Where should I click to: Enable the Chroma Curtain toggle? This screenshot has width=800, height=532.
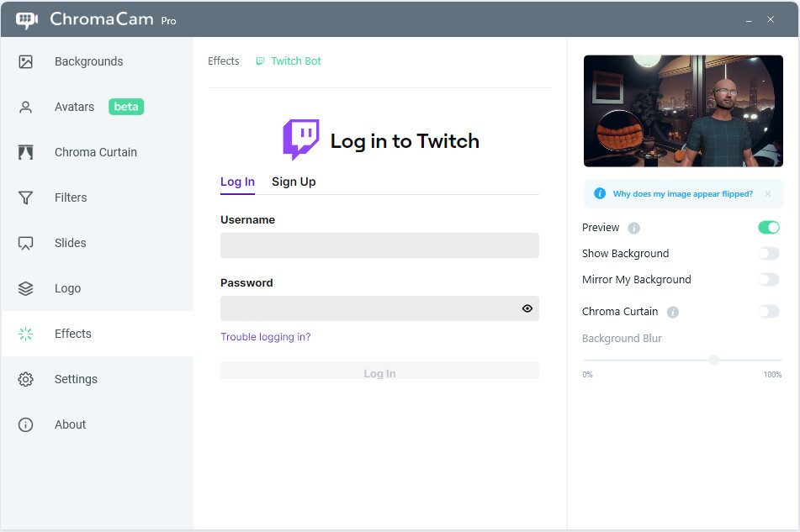tap(768, 311)
